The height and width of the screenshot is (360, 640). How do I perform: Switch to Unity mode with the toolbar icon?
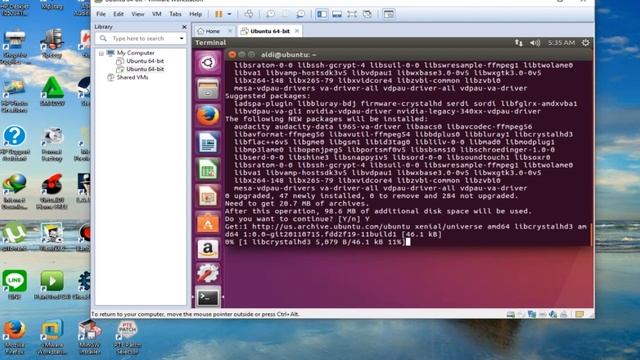point(367,14)
